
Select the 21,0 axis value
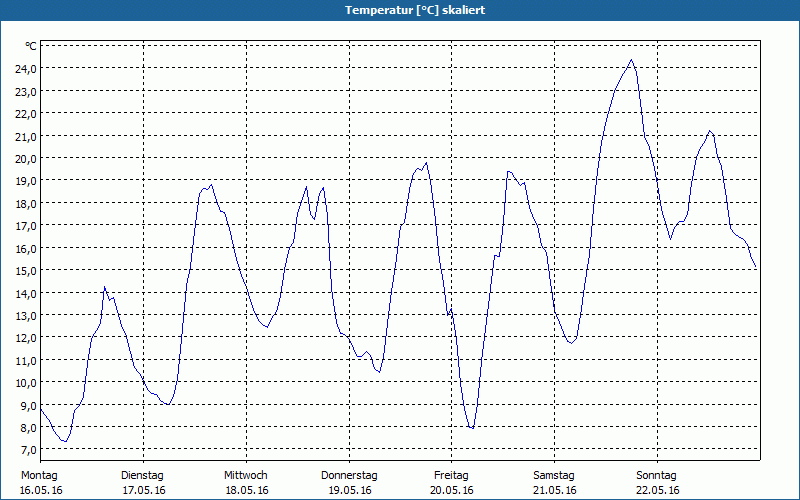[x=26, y=136]
